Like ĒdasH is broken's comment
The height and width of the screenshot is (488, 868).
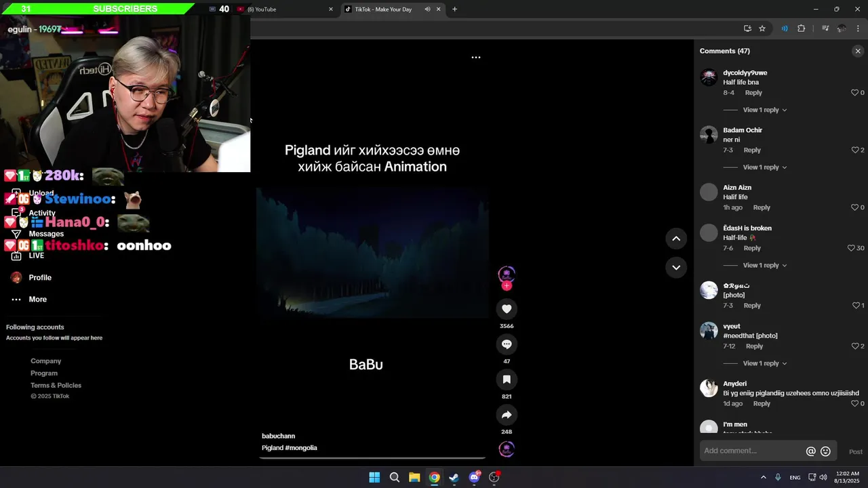pos(851,248)
